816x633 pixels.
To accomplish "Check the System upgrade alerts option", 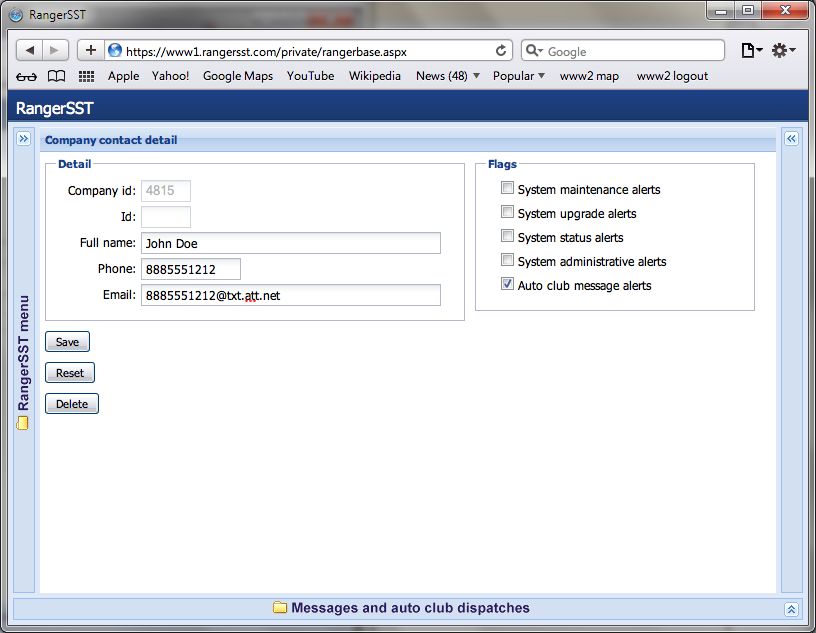I will [508, 212].
